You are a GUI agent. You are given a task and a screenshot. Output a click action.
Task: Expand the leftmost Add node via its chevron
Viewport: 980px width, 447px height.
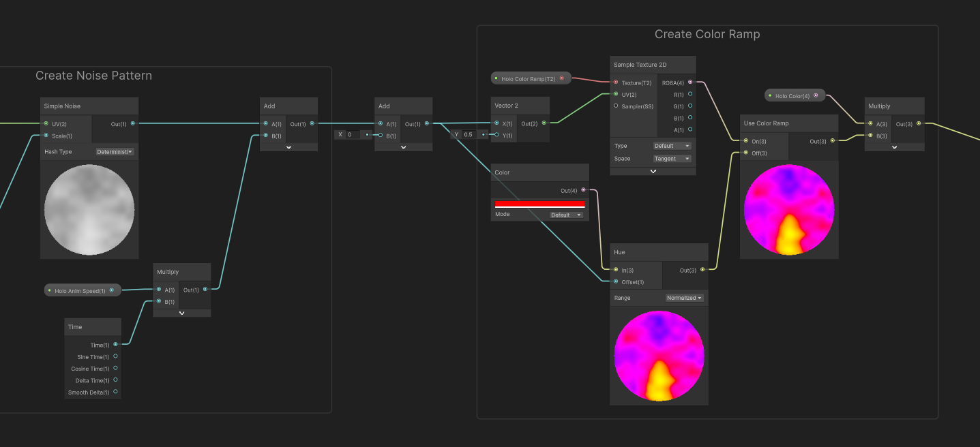288,147
